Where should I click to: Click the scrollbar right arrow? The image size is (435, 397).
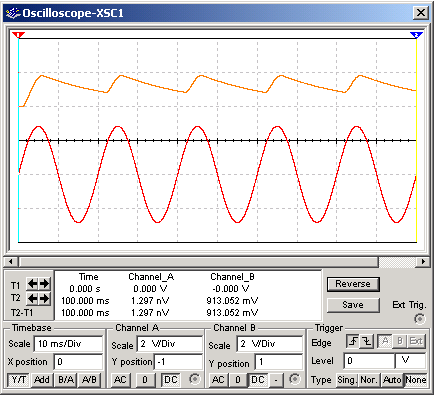pyautogui.click(x=423, y=262)
